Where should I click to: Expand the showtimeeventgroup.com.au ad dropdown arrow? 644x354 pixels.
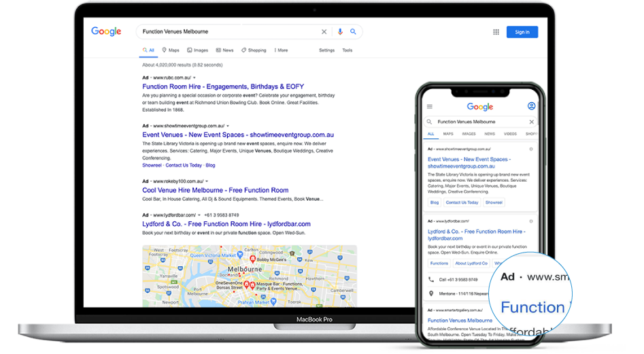(228, 126)
